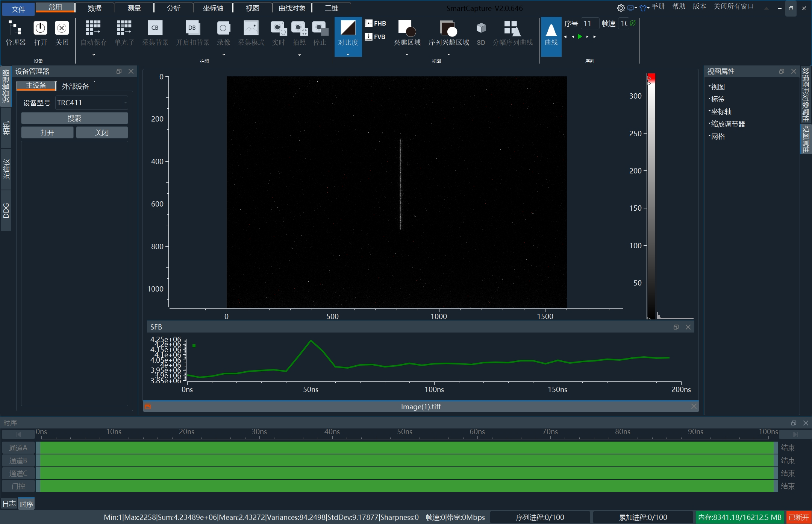Click the 搜索 device search button

(74, 118)
